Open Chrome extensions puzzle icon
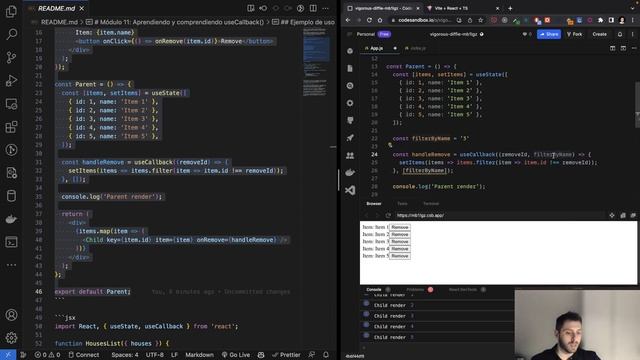The image size is (640, 360). click(x=600, y=20)
